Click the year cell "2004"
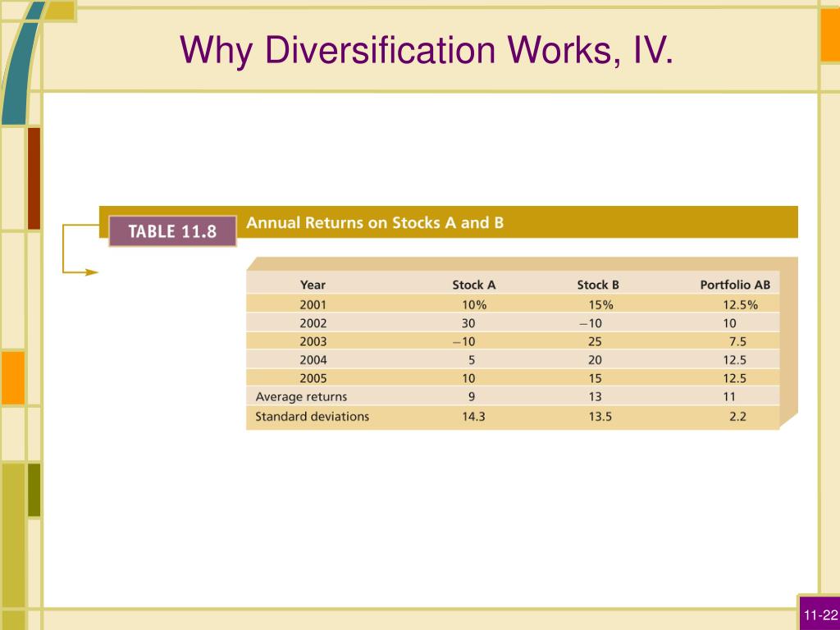840x630 pixels. click(313, 359)
